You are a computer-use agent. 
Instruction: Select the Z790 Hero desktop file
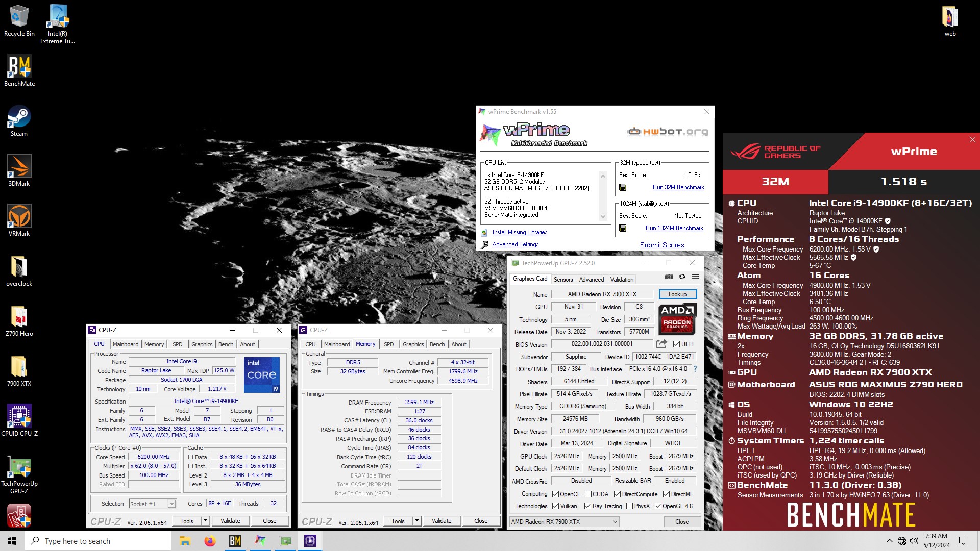[x=19, y=321]
